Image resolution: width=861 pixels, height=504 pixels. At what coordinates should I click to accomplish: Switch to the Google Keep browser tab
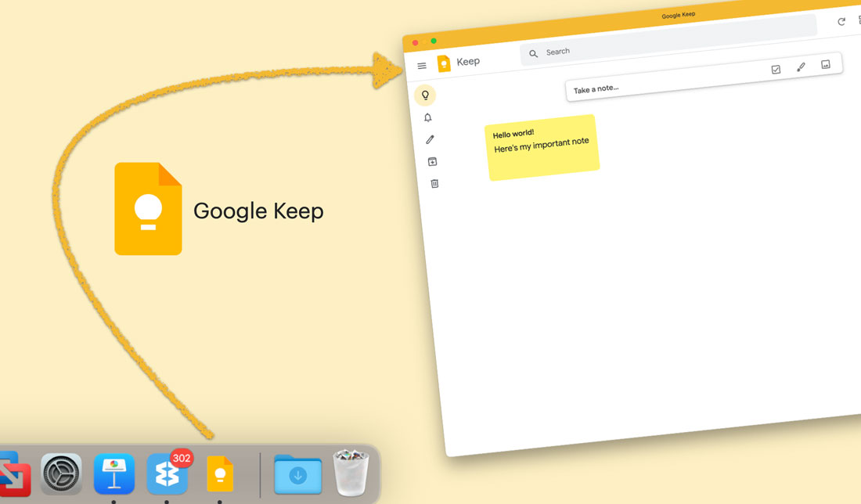pos(678,15)
